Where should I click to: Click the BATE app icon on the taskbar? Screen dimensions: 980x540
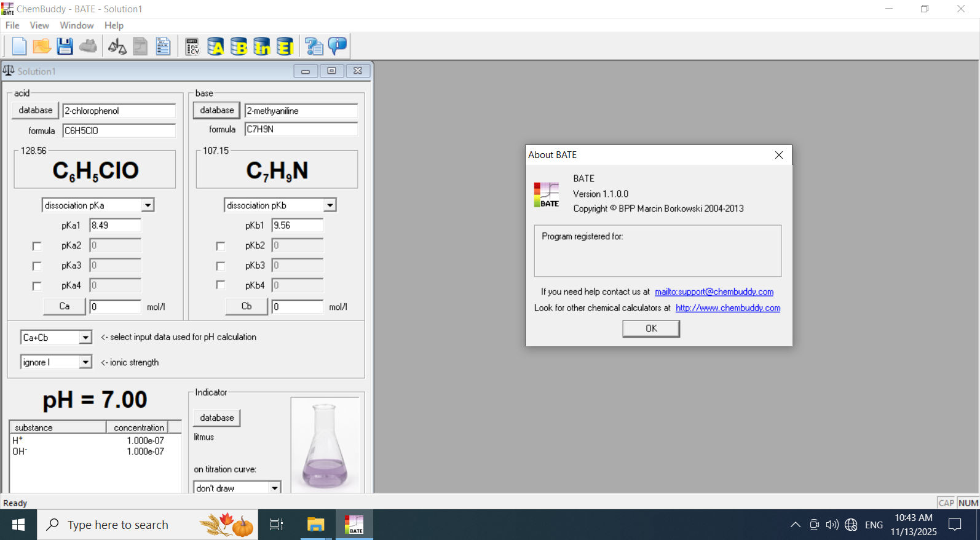click(x=354, y=525)
